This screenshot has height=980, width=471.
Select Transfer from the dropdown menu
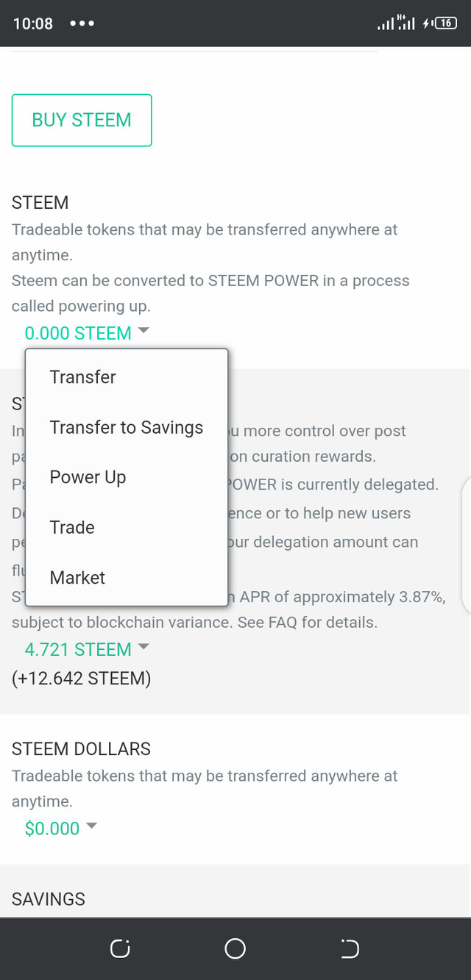pos(82,377)
